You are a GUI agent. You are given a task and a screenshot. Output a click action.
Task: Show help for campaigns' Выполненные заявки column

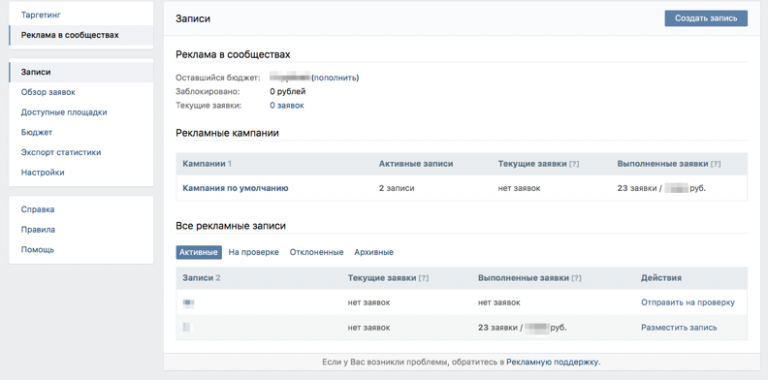tap(716, 165)
